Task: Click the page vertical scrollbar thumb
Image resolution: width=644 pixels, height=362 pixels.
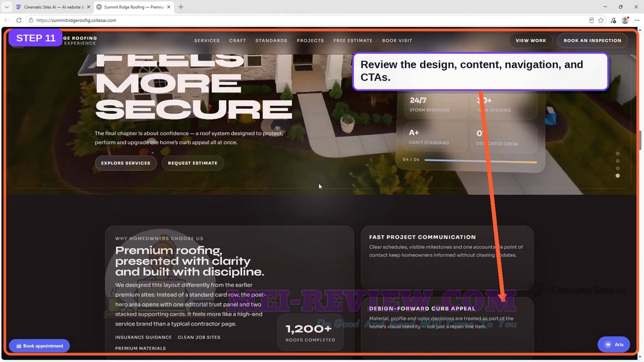Action: tap(640, 140)
